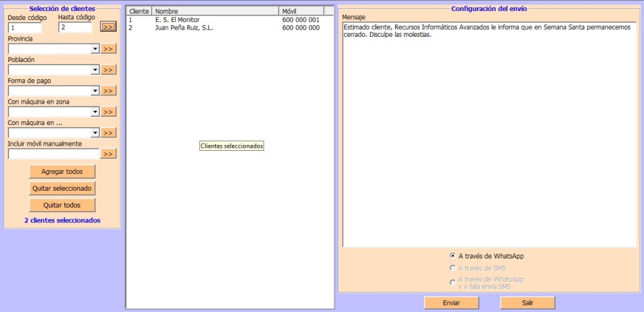Viewport: 644px width, 312px height.
Task: Select the A través de WhatsApp option
Action: point(453,256)
